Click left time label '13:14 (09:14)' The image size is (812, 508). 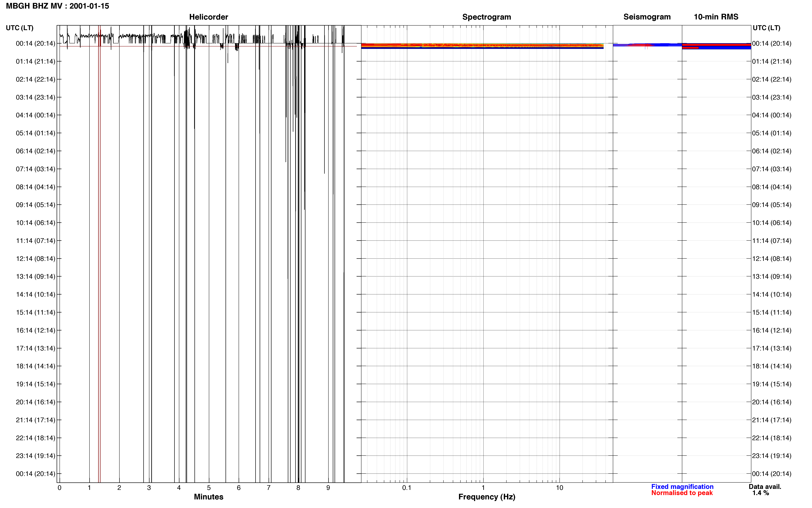(x=36, y=277)
